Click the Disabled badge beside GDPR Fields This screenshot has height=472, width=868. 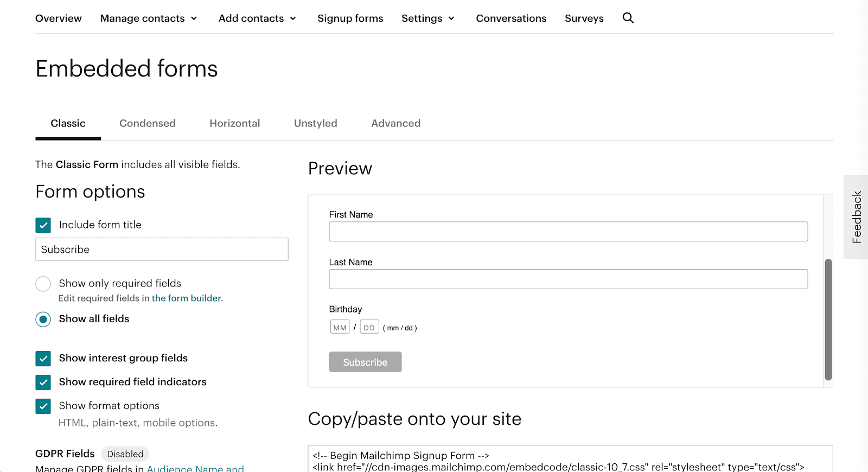tap(125, 454)
